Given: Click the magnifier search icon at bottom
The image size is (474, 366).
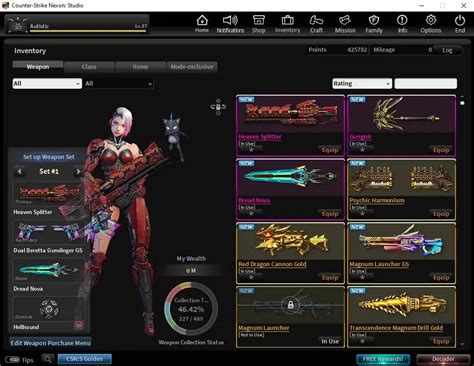Looking at the screenshot, I should pos(48,359).
